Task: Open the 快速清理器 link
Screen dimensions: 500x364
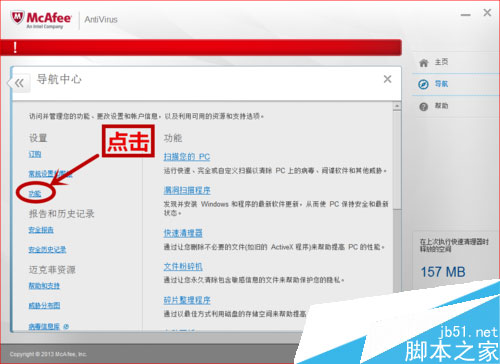Action: 183,233
